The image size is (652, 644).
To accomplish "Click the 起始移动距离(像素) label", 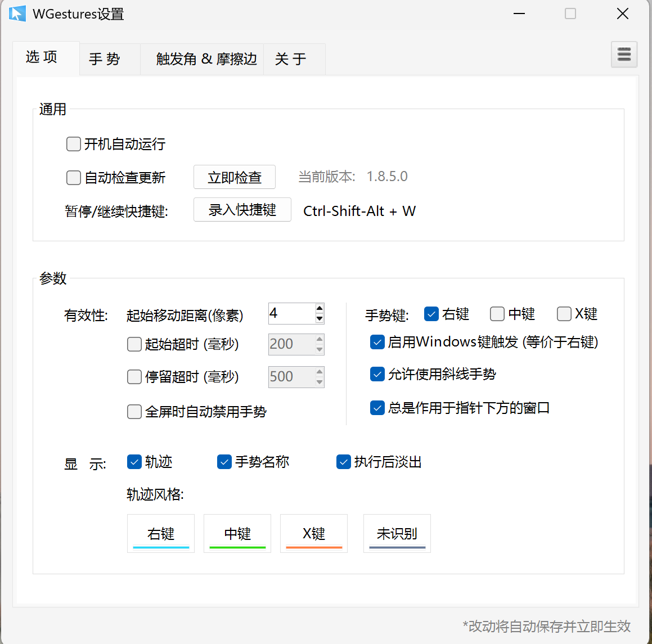I will coord(185,316).
